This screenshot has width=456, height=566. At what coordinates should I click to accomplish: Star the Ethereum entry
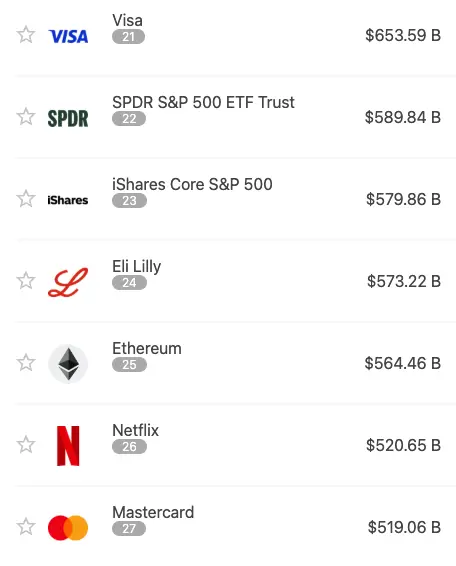coord(26,362)
